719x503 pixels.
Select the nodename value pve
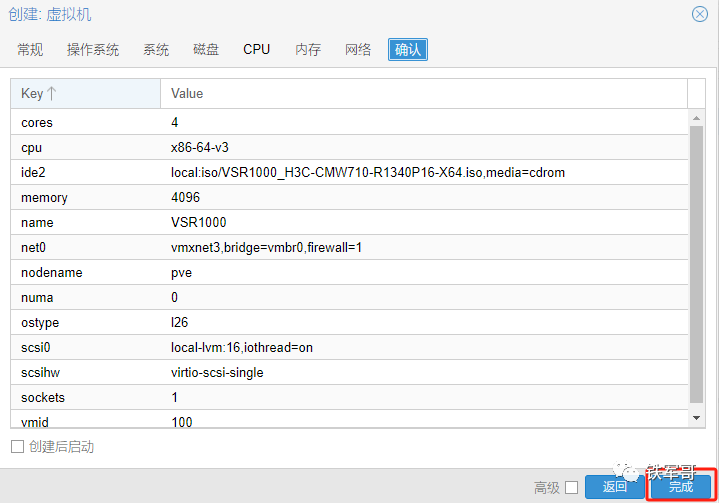[182, 273]
